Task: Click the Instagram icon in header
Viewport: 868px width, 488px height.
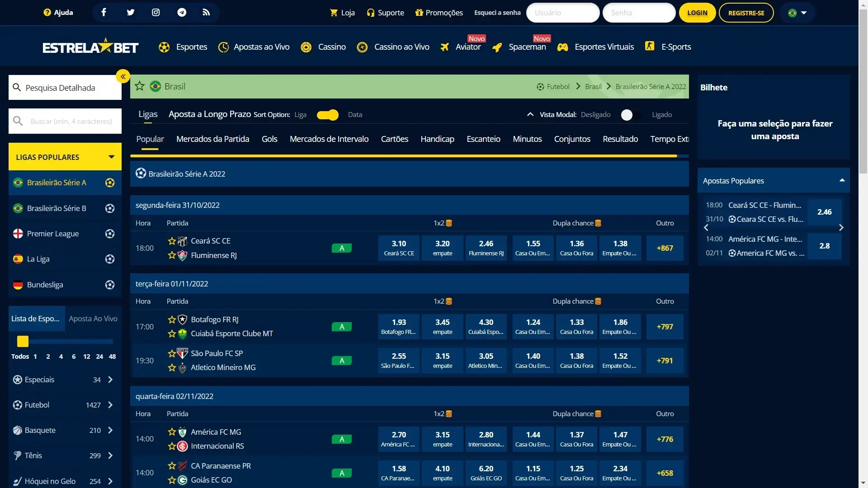Action: [156, 13]
